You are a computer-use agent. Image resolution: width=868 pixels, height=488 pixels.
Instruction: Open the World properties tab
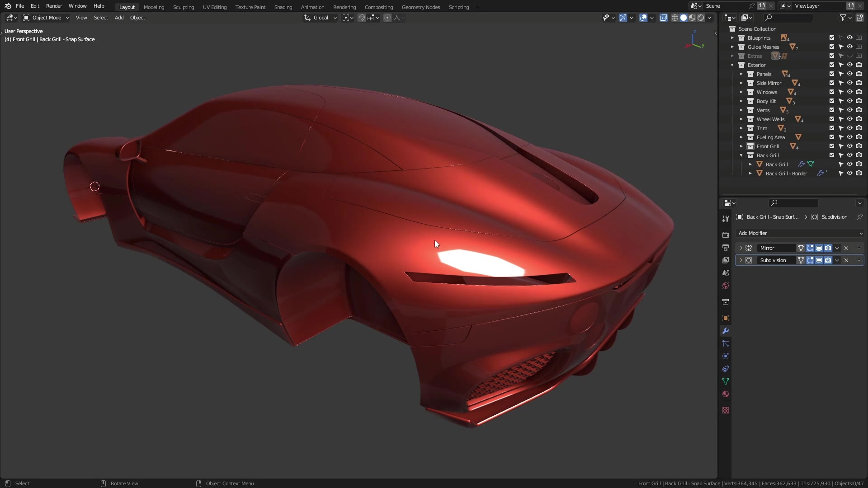[726, 286]
